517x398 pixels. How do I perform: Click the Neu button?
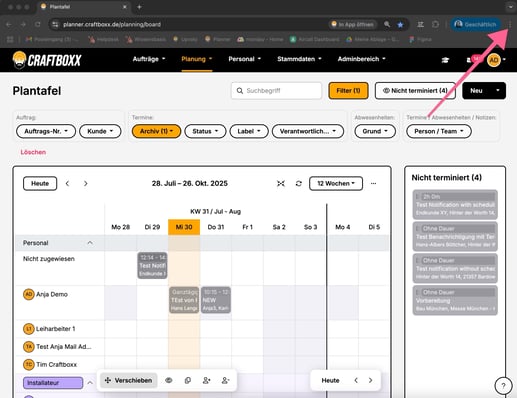(x=476, y=91)
